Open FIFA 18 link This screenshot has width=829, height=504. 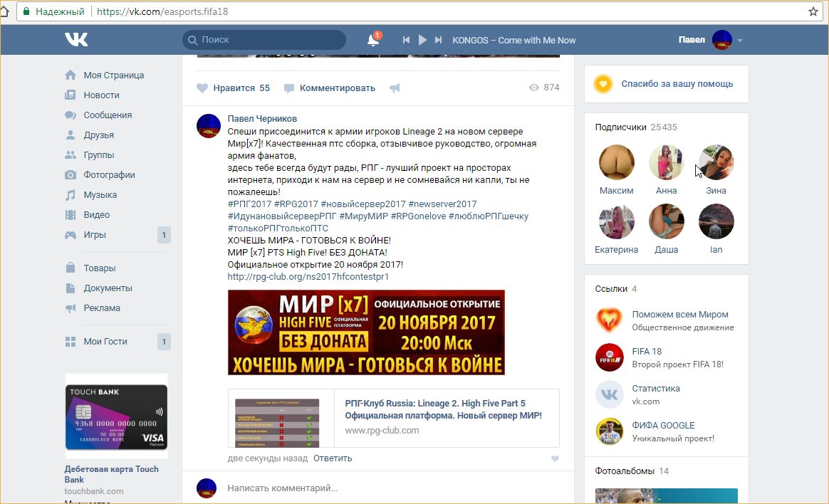647,352
